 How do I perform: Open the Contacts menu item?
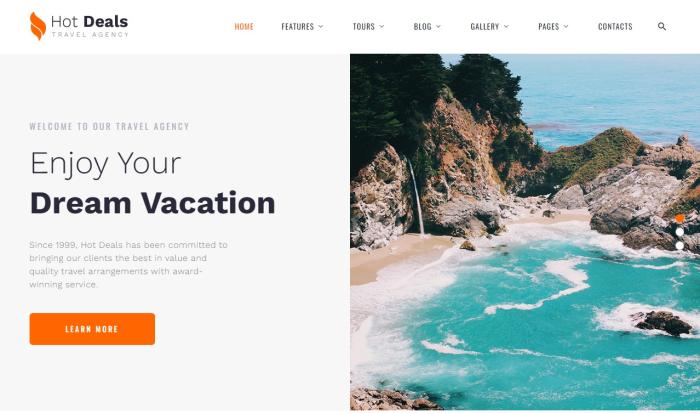tap(615, 26)
